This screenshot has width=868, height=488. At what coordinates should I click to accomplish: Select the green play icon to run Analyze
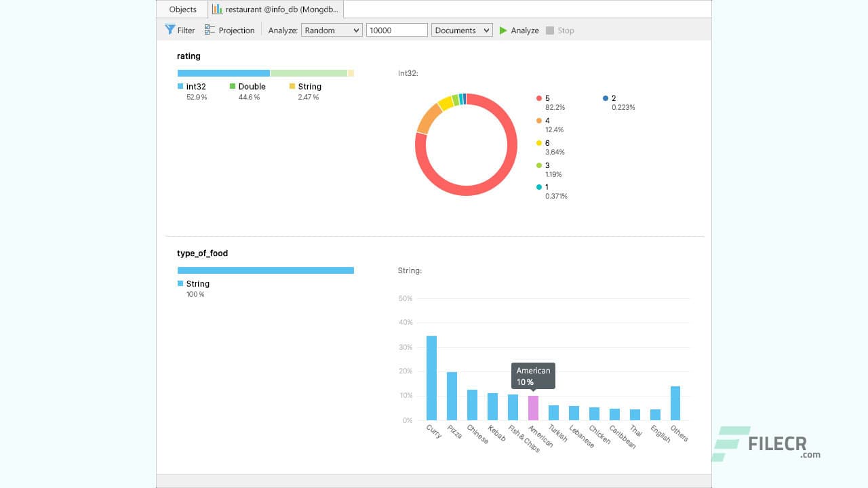pyautogui.click(x=502, y=30)
